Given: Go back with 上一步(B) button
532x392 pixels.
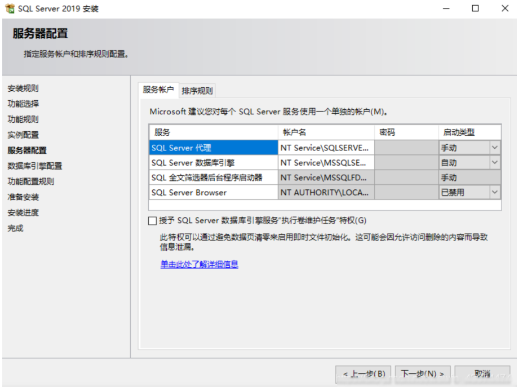Looking at the screenshot, I should (363, 374).
